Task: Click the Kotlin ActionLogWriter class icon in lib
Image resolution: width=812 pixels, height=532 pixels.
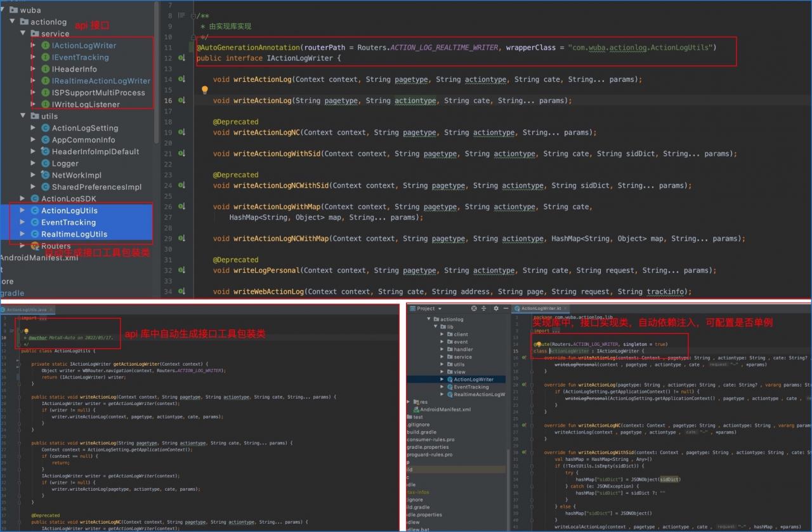Action: [x=450, y=380]
